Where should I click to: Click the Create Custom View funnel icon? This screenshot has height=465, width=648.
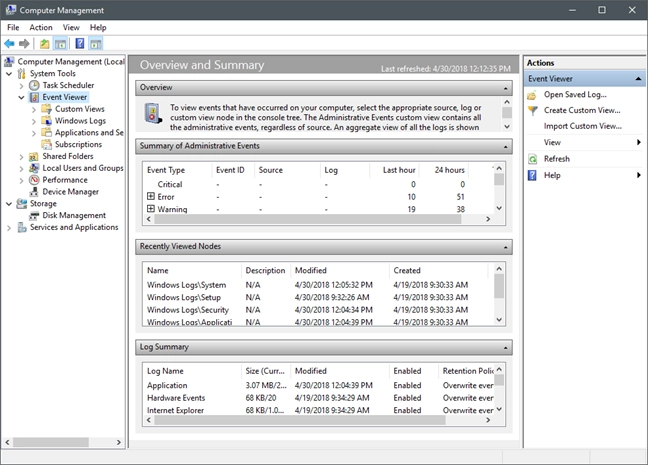[532, 111]
